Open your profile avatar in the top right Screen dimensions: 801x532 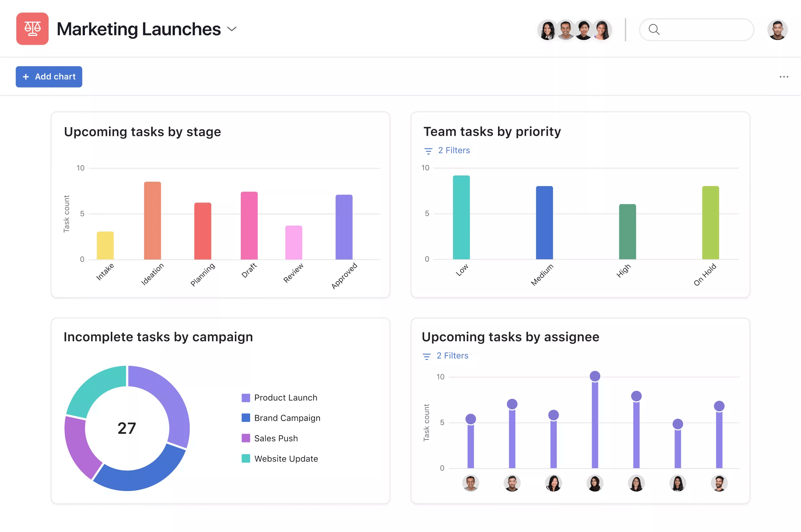pos(777,30)
